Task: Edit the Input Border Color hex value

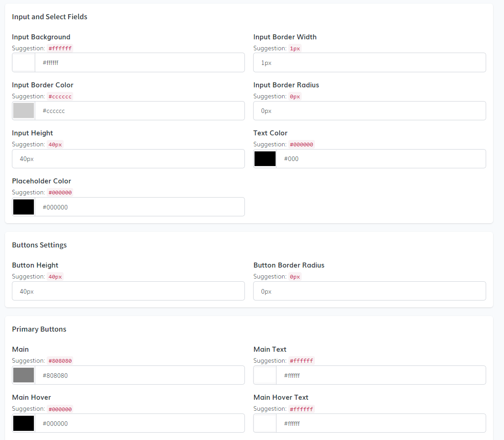Action: pos(140,111)
